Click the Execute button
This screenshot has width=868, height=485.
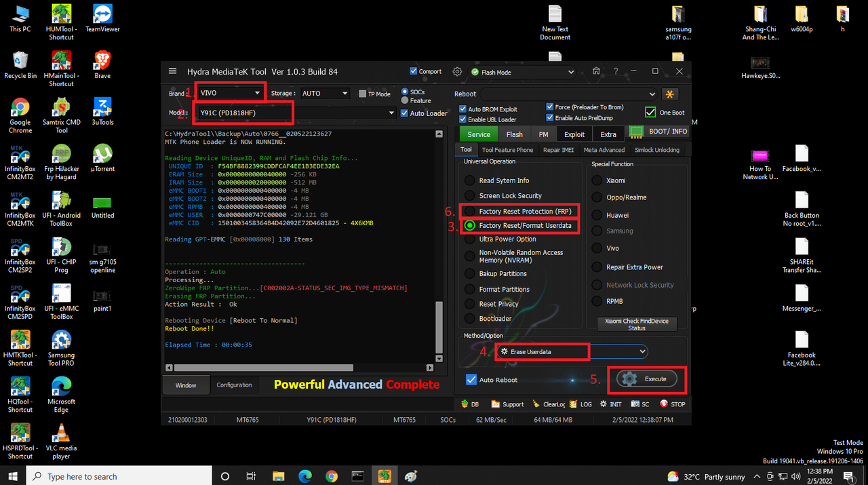click(x=648, y=379)
